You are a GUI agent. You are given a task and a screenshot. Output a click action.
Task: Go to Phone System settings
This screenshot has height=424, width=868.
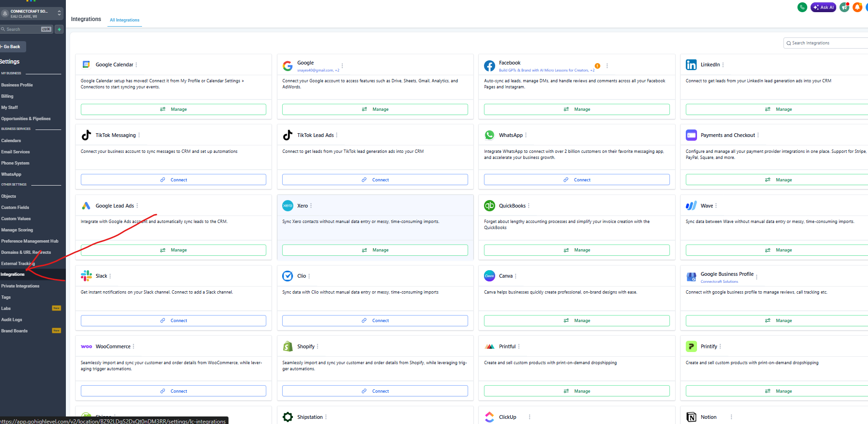pyautogui.click(x=15, y=163)
